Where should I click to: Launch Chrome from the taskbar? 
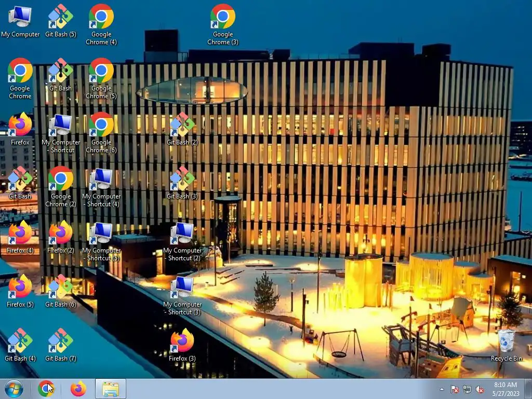coord(46,389)
